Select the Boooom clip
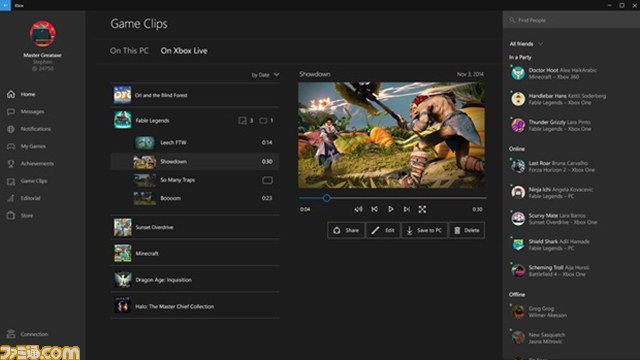 coord(195,198)
